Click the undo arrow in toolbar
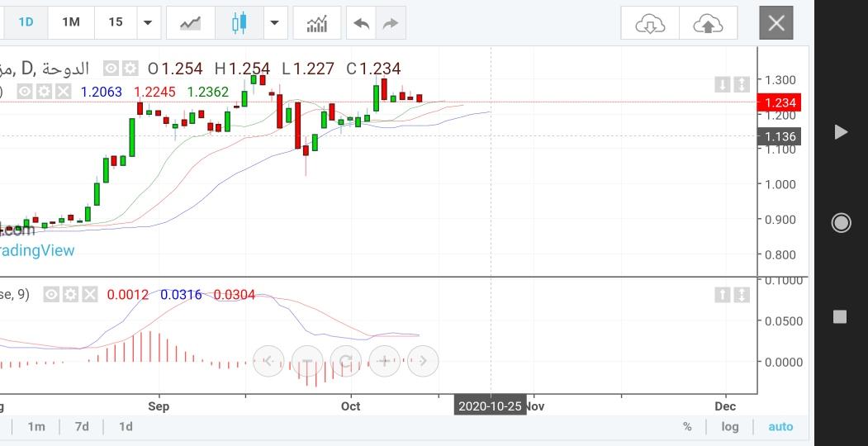Screen dimensions: 868x446 point(361,23)
